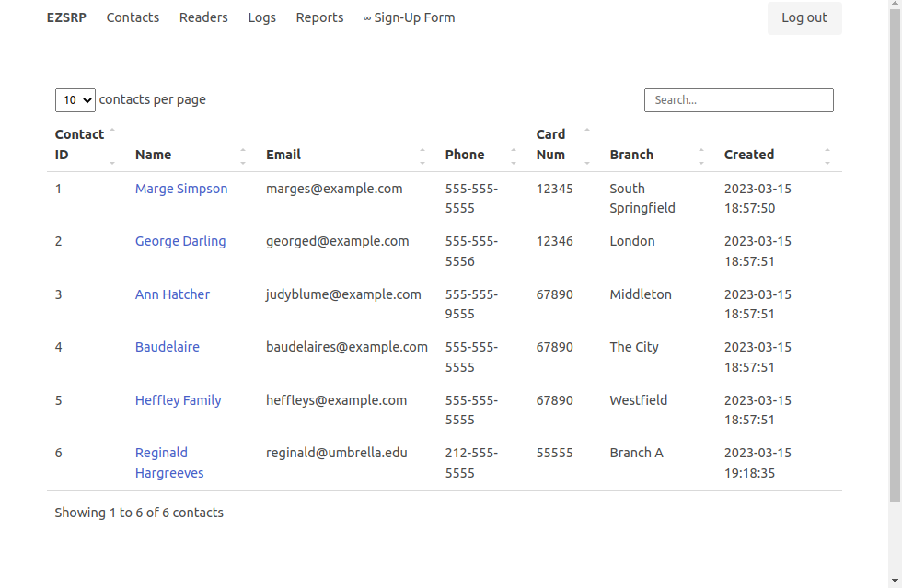Toggle sort on the Email column header
Viewport: 902px width, 588px height.
coord(283,154)
